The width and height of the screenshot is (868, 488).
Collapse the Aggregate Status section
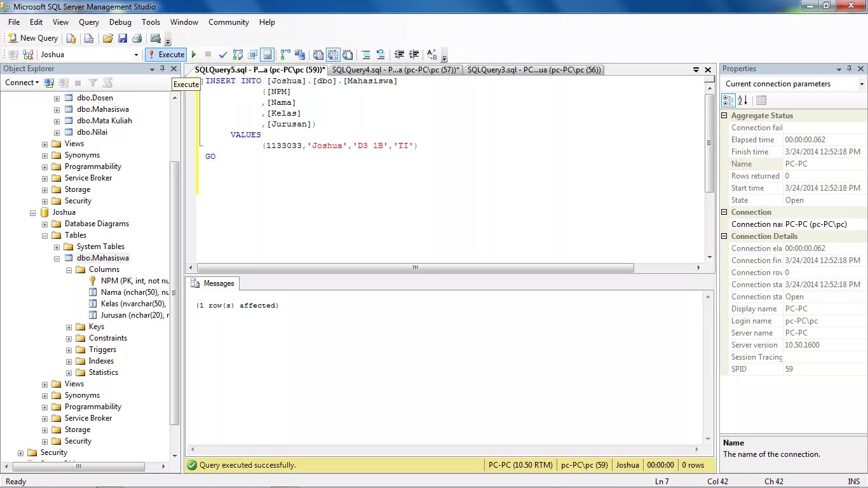[724, 116]
